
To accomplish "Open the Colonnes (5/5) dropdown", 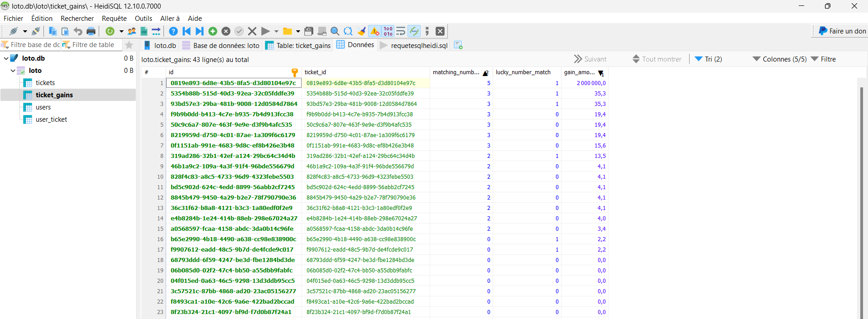I will 780,59.
